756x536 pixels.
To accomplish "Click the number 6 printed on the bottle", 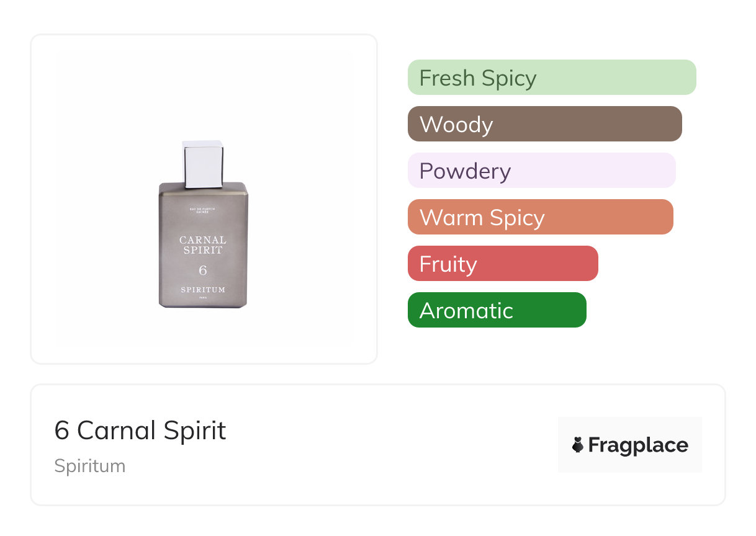I will point(203,270).
